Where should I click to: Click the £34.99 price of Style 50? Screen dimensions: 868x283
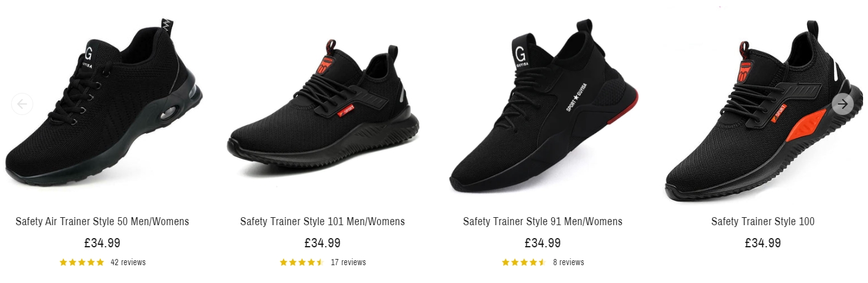tap(102, 243)
